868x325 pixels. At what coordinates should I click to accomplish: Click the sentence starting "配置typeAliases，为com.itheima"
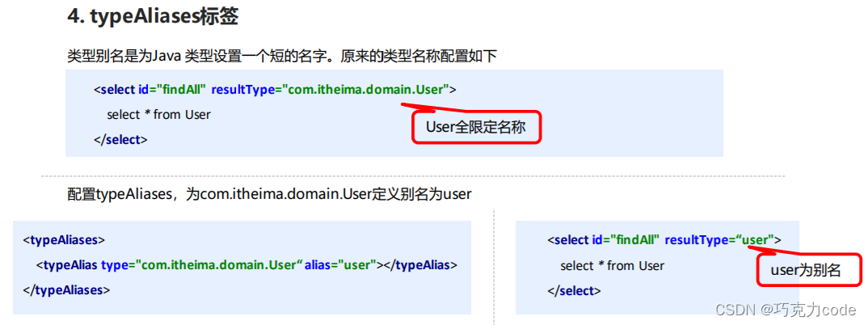269,194
